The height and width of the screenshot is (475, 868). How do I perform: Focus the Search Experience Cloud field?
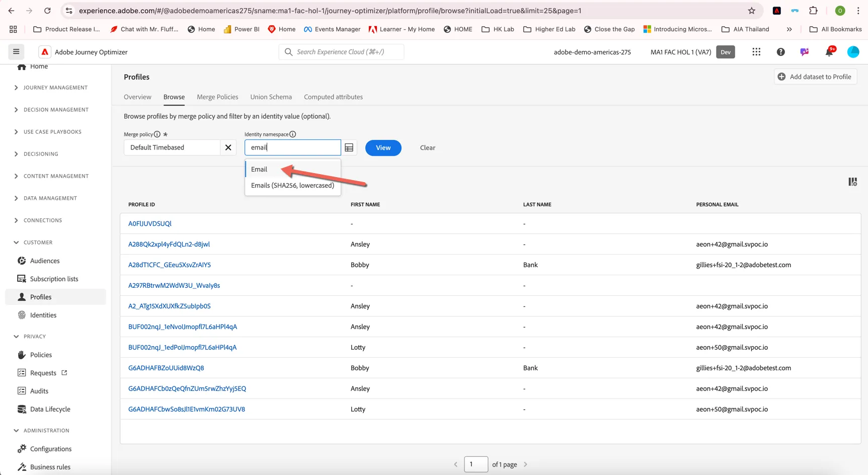341,52
